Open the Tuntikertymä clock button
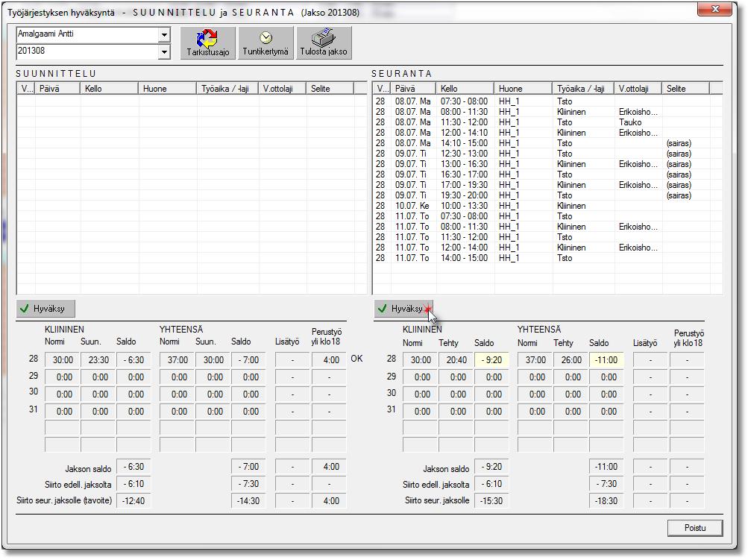The image size is (748, 560). [x=265, y=43]
